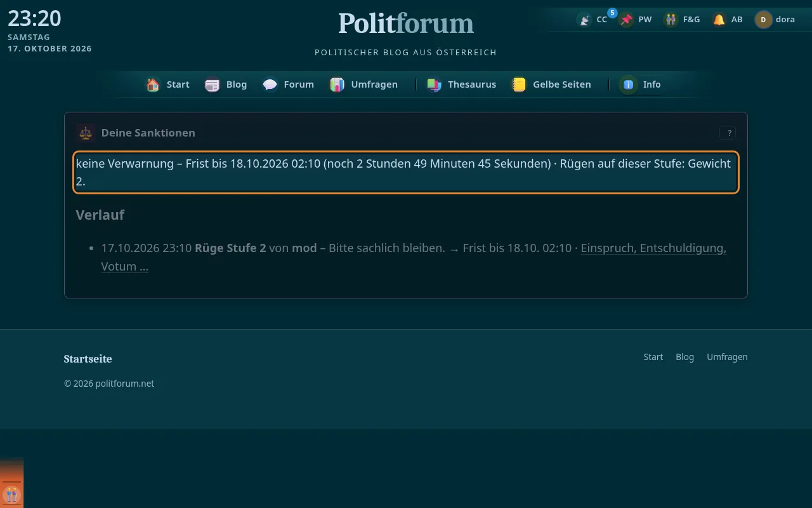The image size is (812, 508).
Task: Click the blue 5 badge on CC
Action: coord(612,13)
